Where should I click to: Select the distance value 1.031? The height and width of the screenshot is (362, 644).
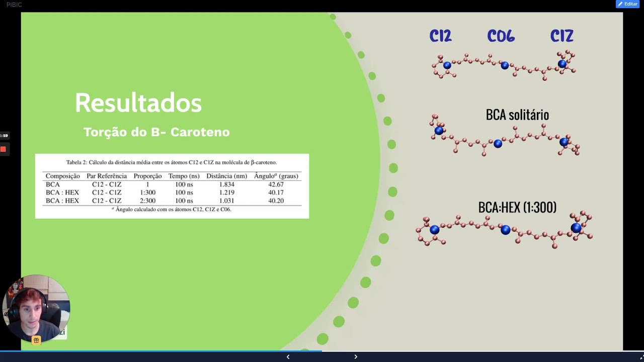(x=227, y=201)
